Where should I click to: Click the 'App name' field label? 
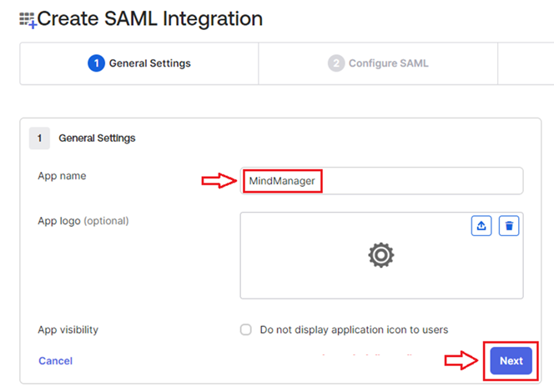pyautogui.click(x=62, y=176)
